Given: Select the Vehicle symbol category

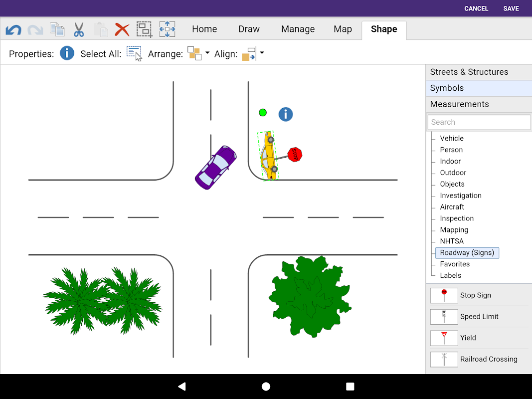Looking at the screenshot, I should (451, 138).
